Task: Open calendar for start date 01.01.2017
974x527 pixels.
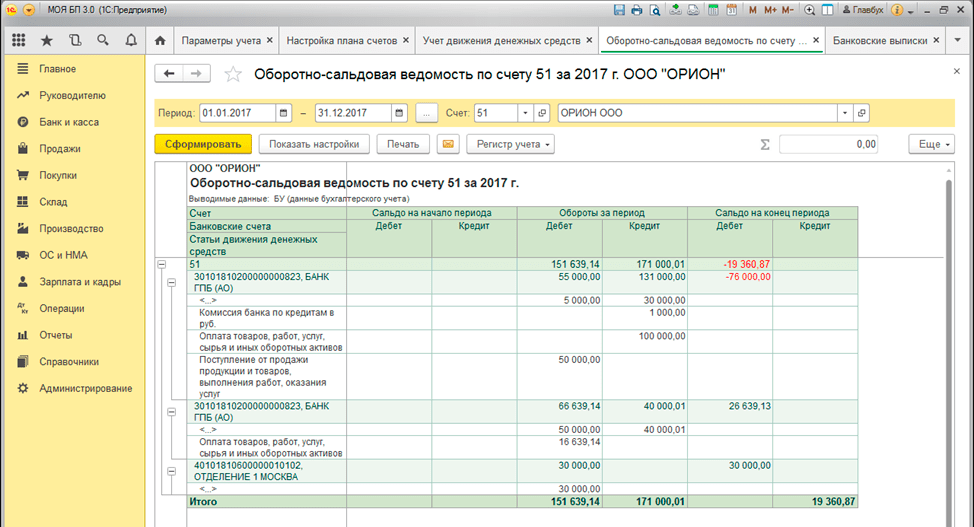Action: click(284, 113)
